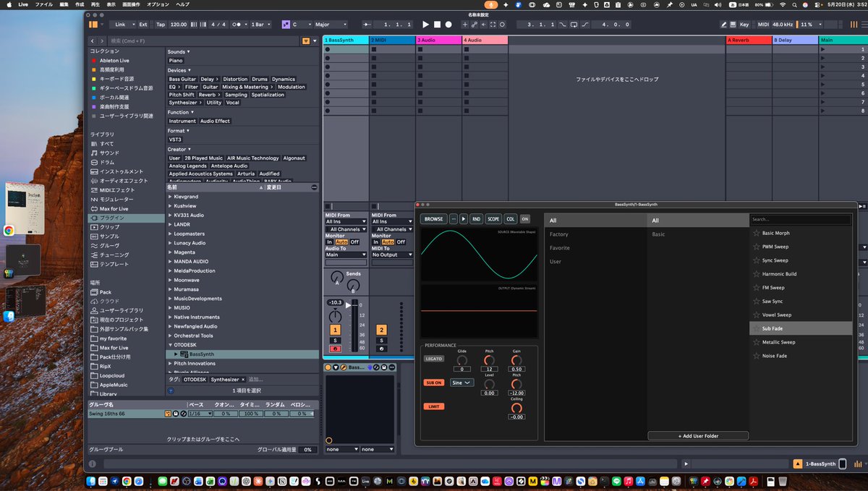The width and height of the screenshot is (868, 491).
Task: Adjust the Ceiling knob in BassSynth
Action: (x=516, y=407)
